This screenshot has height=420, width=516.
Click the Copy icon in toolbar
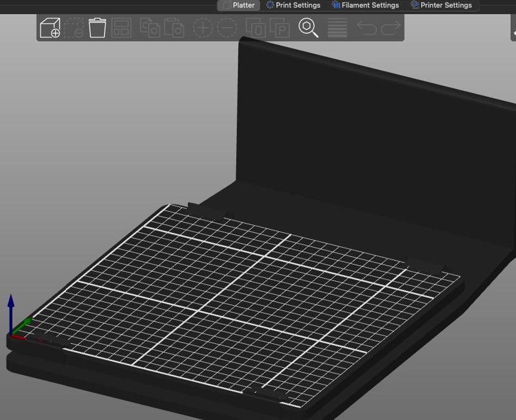tap(150, 28)
